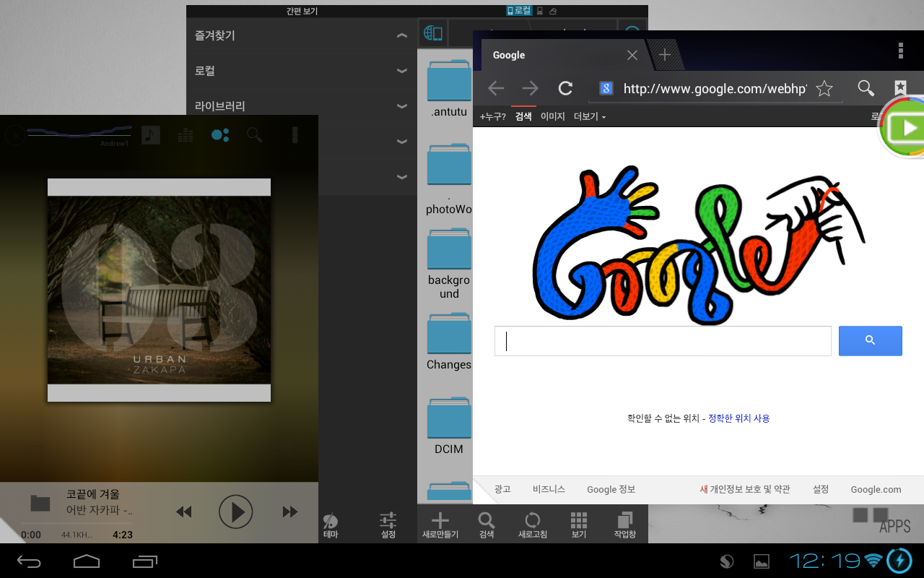Open 개인정보 보호 및 약관 link

click(x=750, y=489)
